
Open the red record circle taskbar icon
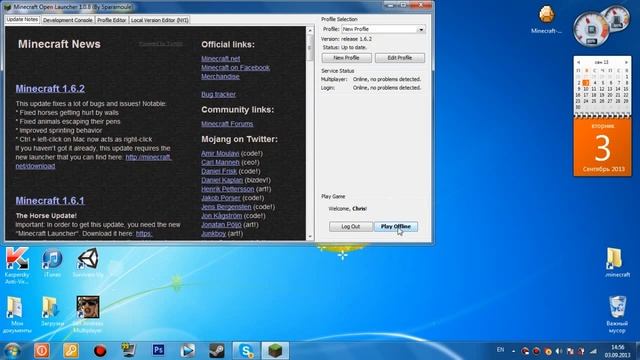coord(100,350)
